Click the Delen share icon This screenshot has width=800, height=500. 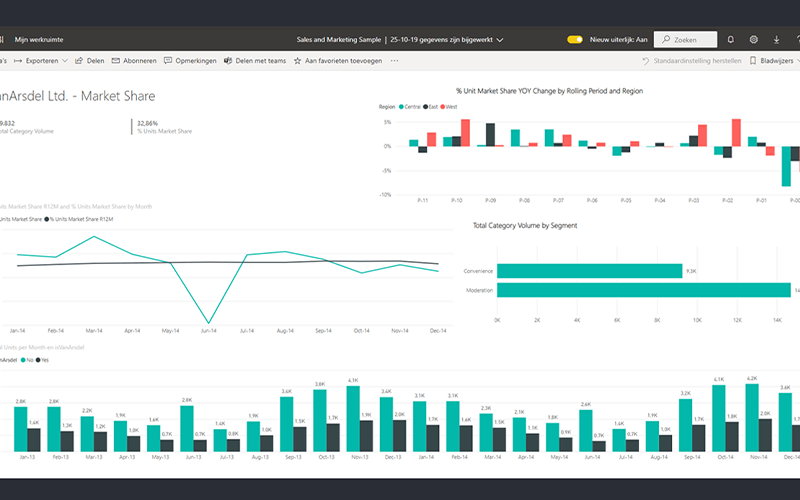tap(79, 60)
